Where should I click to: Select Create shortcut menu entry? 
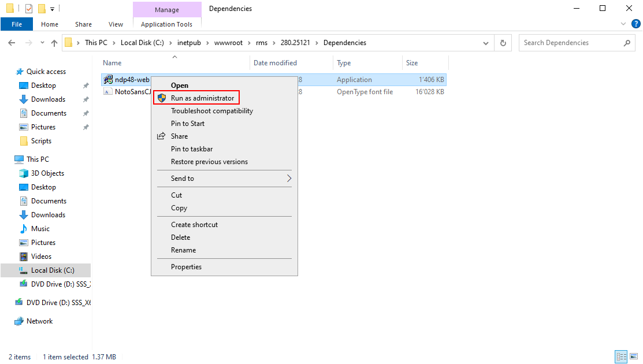224,225
